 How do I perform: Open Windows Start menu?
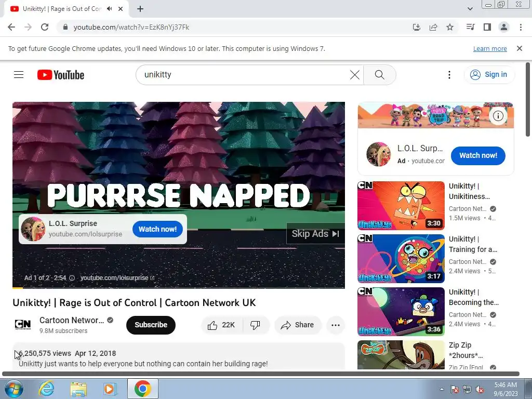coord(14,389)
